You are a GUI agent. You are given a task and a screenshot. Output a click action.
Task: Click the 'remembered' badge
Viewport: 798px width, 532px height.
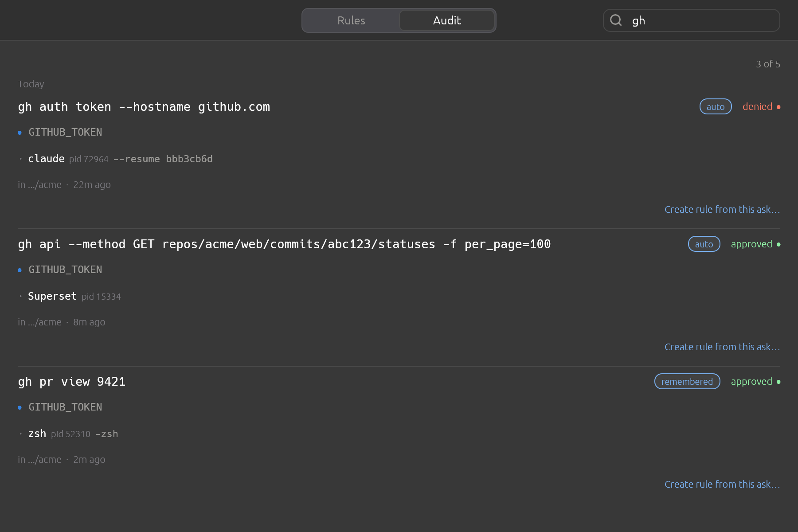[687, 381]
